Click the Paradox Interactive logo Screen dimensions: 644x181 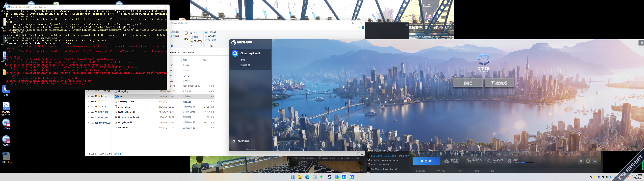(242, 43)
